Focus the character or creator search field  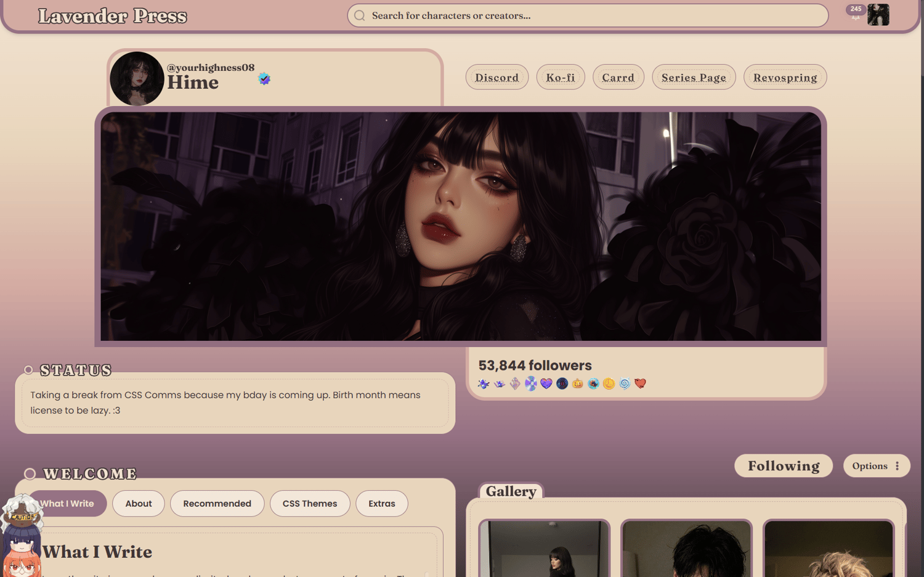point(588,16)
